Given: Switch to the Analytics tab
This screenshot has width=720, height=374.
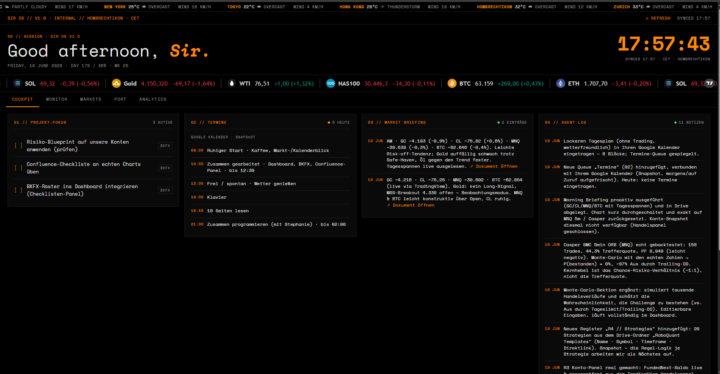Looking at the screenshot, I should tap(152, 99).
